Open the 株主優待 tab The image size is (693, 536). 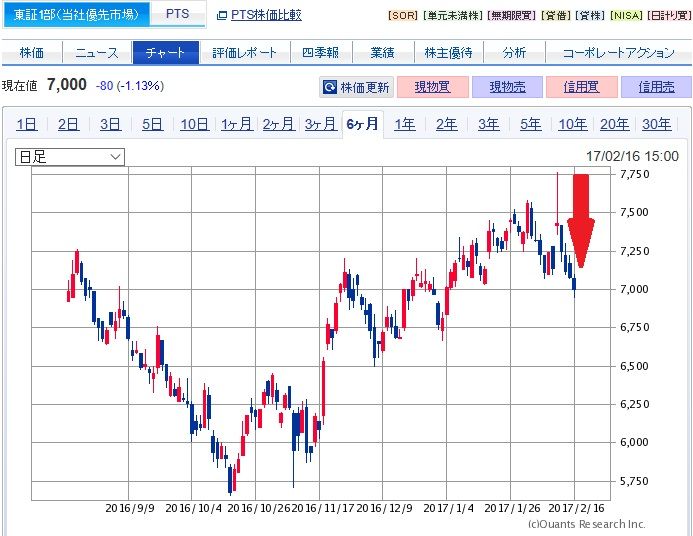point(449,53)
